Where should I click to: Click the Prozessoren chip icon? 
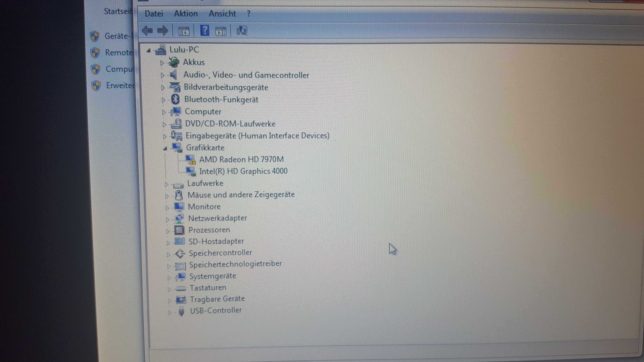(x=179, y=230)
